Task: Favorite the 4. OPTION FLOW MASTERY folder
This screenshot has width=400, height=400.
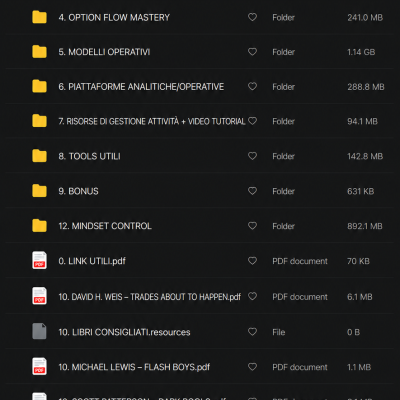Action: coord(252,17)
